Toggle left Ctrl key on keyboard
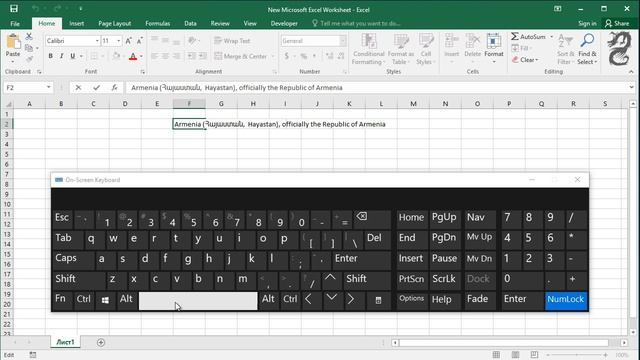 pyautogui.click(x=84, y=300)
